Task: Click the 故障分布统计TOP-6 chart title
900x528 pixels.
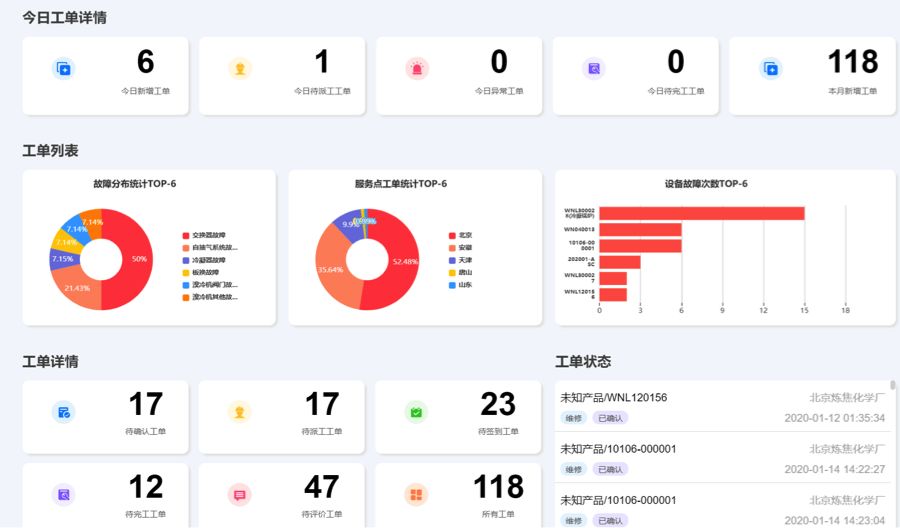Action: pos(135,184)
